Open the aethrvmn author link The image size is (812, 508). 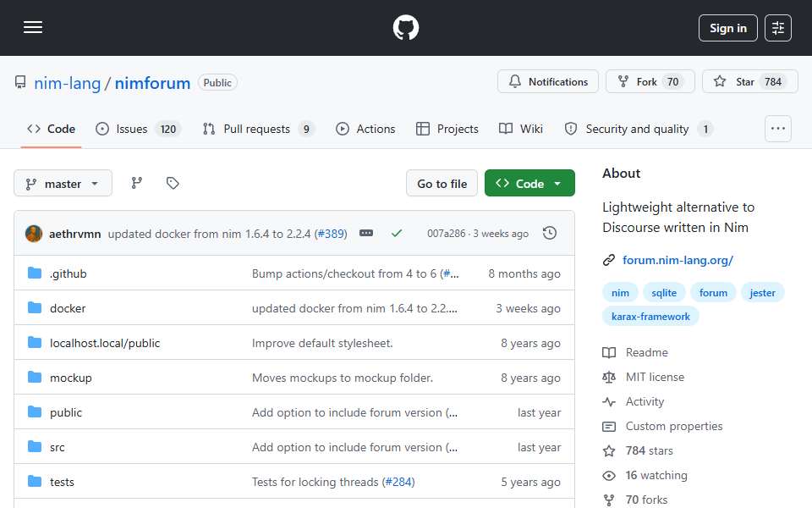pos(74,234)
